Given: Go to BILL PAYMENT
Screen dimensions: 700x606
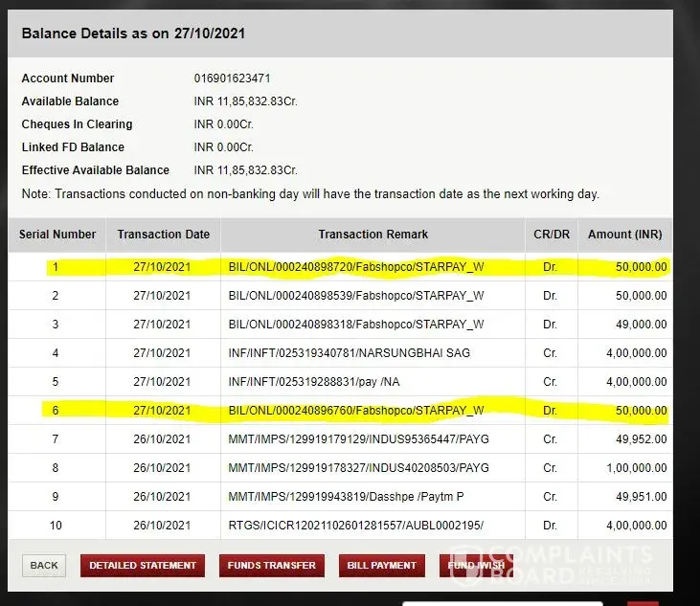Looking at the screenshot, I should pos(381,565).
